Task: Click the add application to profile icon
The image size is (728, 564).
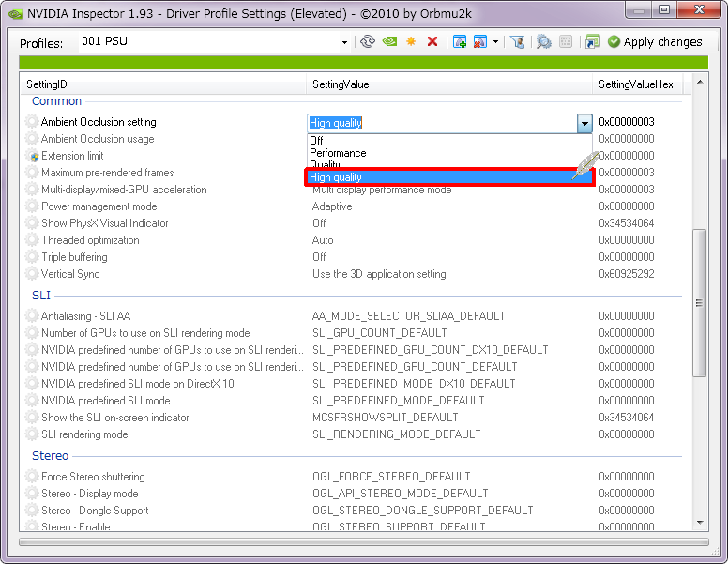Action: [460, 42]
